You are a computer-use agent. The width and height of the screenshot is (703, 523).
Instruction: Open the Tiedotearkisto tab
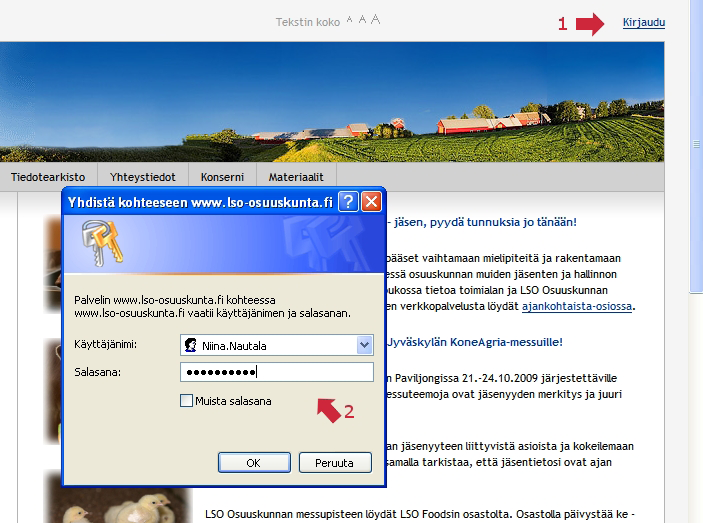tap(48, 177)
